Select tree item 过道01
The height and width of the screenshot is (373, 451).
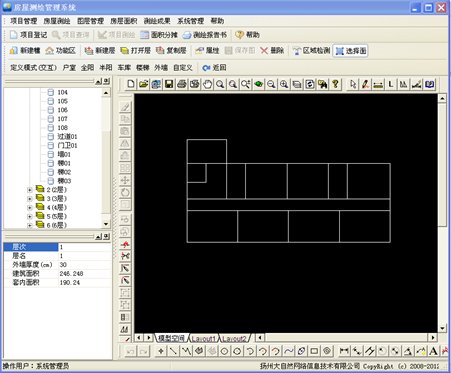[x=67, y=137]
